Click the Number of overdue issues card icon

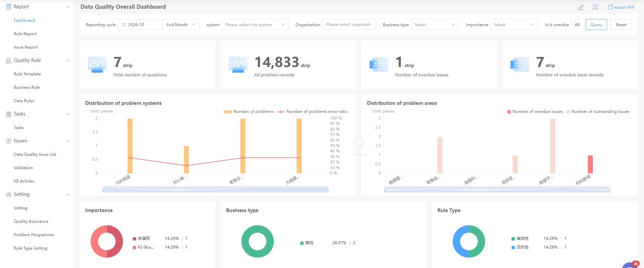(379, 65)
